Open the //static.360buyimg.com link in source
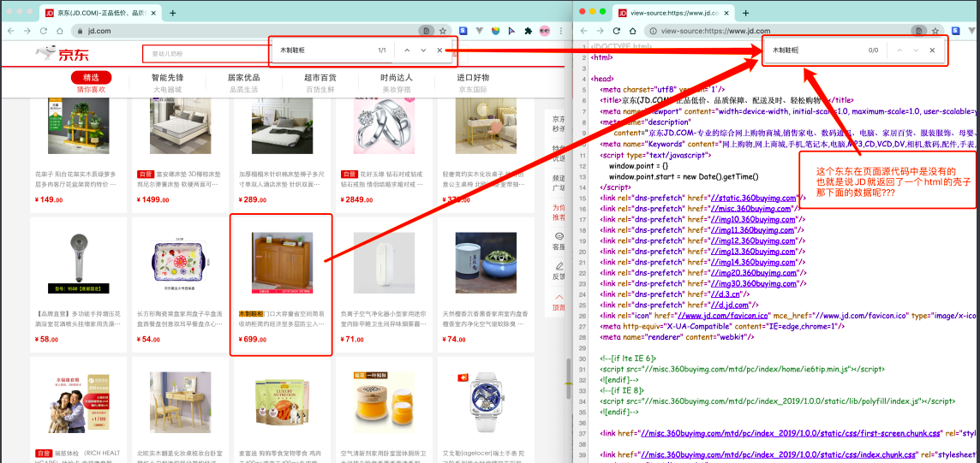The image size is (980, 463). 753,198
